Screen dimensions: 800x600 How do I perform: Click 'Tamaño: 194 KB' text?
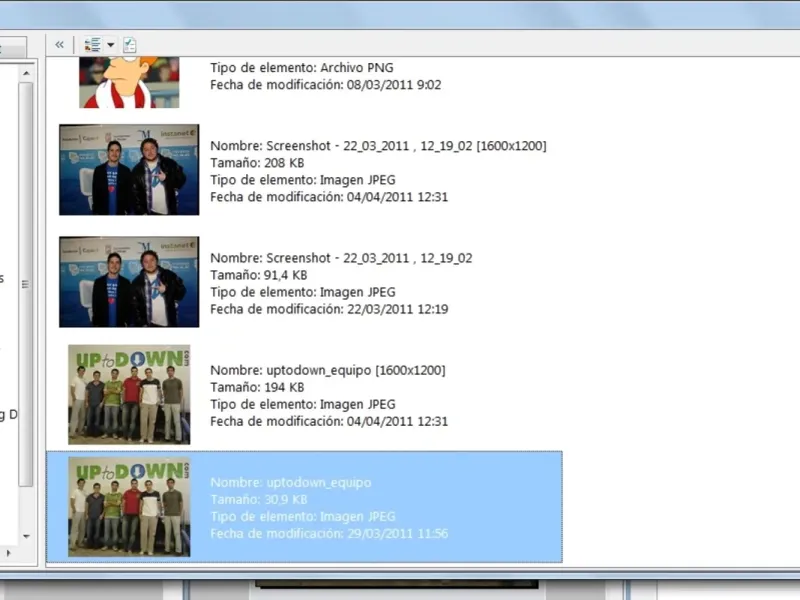pos(257,387)
